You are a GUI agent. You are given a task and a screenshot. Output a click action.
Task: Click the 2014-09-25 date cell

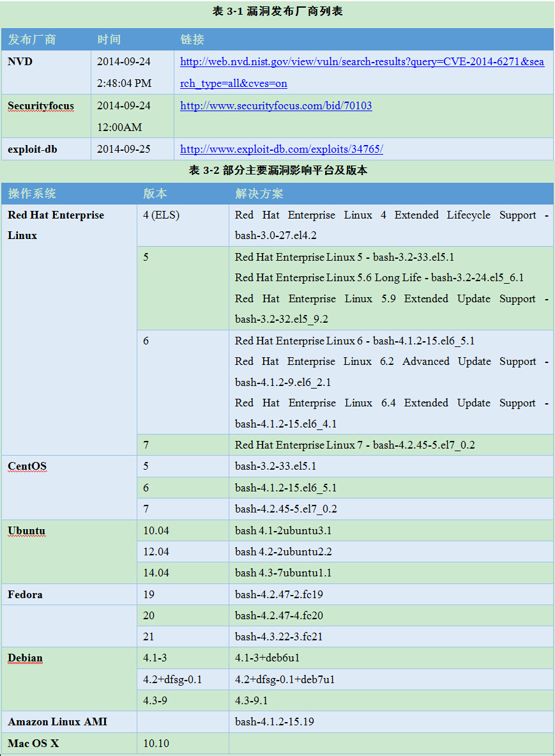tap(132, 149)
